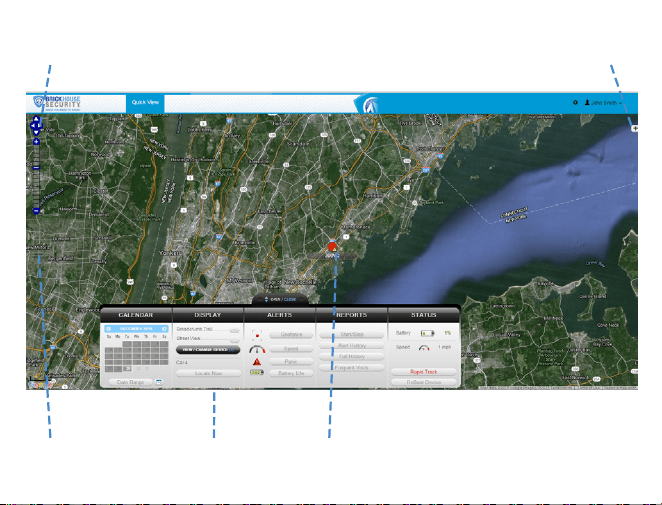Go to next month in calendar
Viewport: 662px width, 505px height.
pos(164,329)
